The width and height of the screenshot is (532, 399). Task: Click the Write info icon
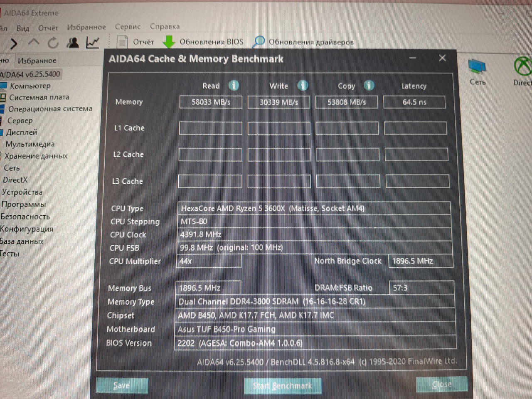click(x=303, y=85)
